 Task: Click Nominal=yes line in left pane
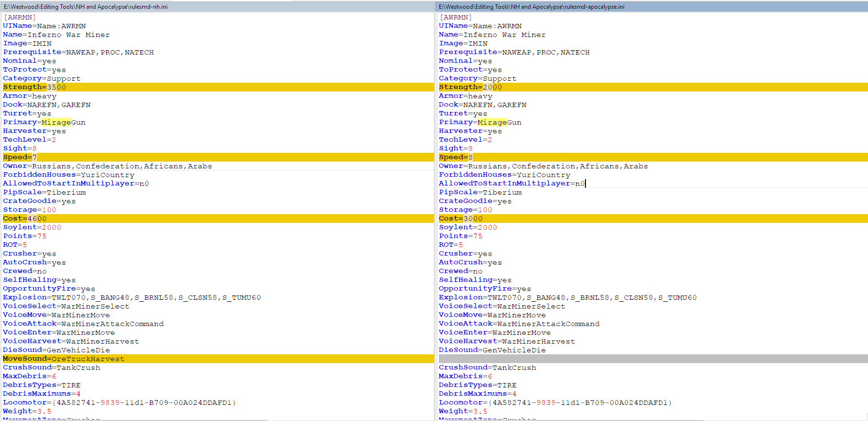[x=30, y=61]
